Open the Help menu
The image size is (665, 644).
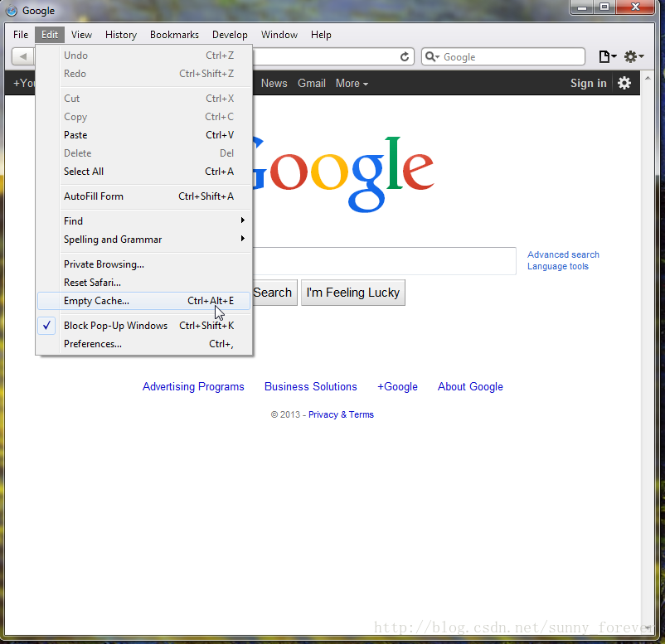click(x=321, y=35)
